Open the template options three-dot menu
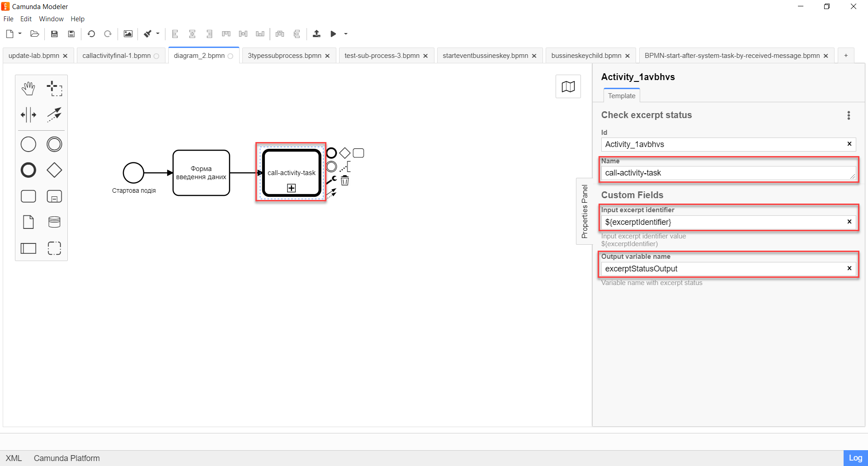 click(849, 115)
